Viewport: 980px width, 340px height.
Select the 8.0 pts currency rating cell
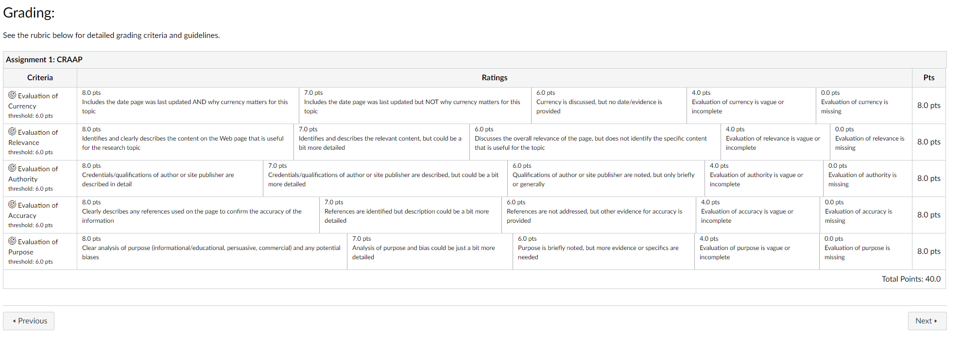click(x=188, y=106)
